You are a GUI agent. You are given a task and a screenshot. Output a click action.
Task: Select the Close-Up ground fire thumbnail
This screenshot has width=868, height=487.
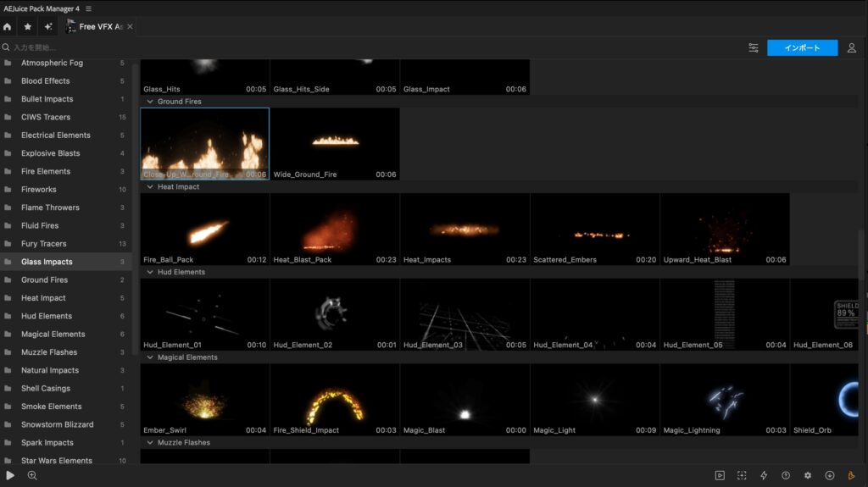click(x=205, y=144)
